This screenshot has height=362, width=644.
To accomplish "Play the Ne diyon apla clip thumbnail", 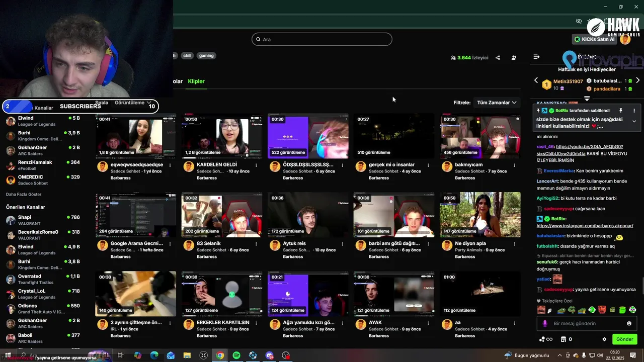I will click(x=480, y=215).
